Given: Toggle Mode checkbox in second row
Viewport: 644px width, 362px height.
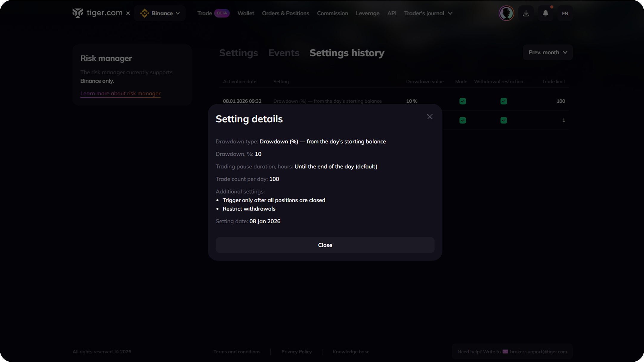Looking at the screenshot, I should pos(462,120).
